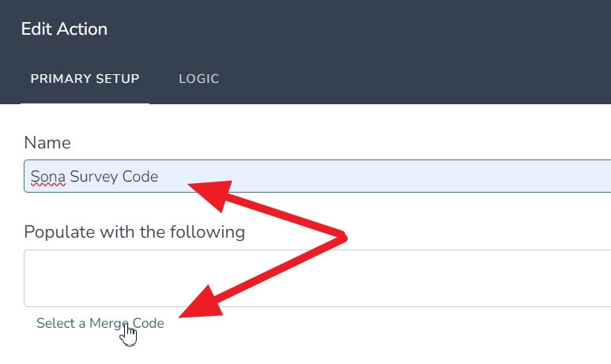Open the Select a Merge Code link
The height and width of the screenshot is (364, 611).
[100, 323]
